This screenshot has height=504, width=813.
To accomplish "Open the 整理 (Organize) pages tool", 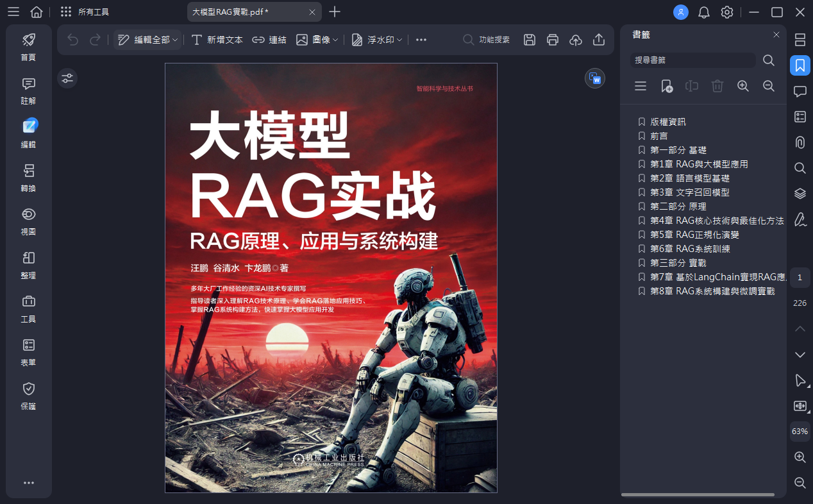I will click(x=28, y=265).
